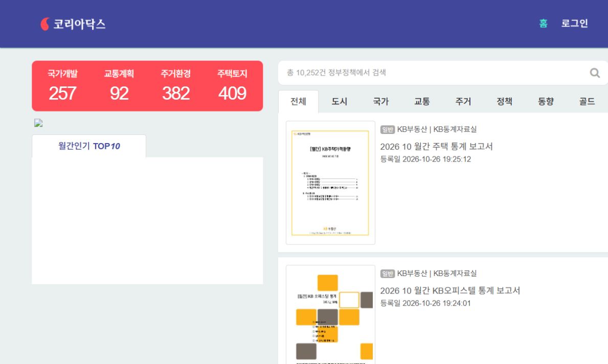This screenshot has width=608, height=364.
Task: Switch to the 국가 tab
Action: pyautogui.click(x=381, y=102)
